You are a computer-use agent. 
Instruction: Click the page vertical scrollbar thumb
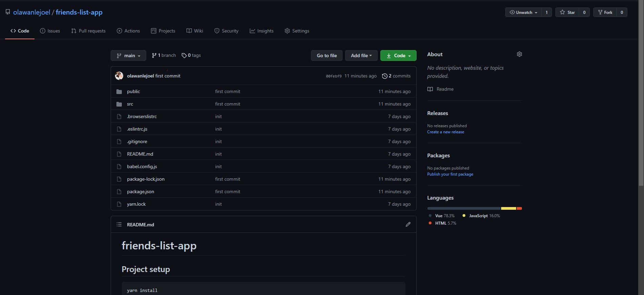point(641,93)
